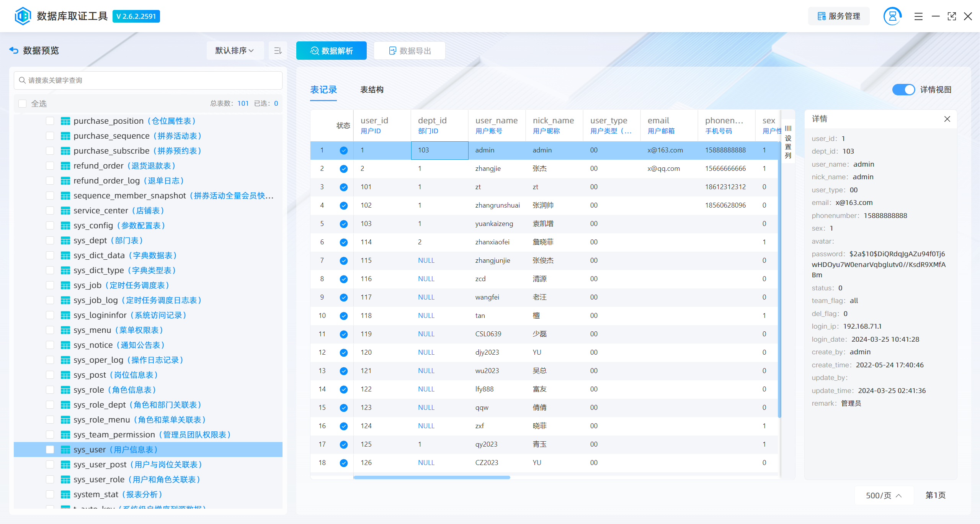Screen dimensions: 980x524
Task: Click the collapse list icon next to sort
Action: pyautogui.click(x=278, y=51)
